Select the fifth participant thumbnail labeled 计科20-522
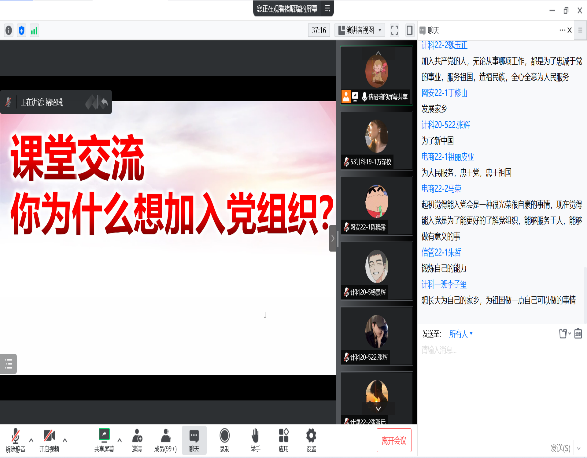Viewport: 587px width, 458px height. coord(376,336)
